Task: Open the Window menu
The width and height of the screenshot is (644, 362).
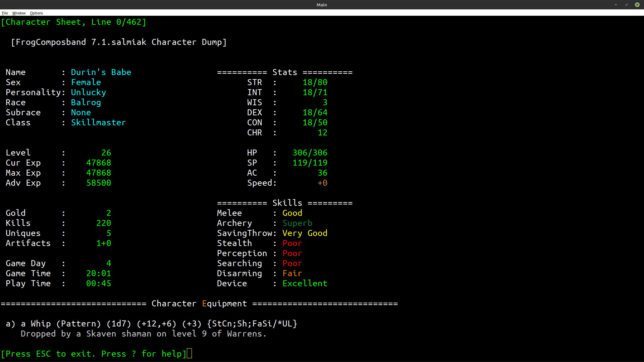Action: coord(19,13)
